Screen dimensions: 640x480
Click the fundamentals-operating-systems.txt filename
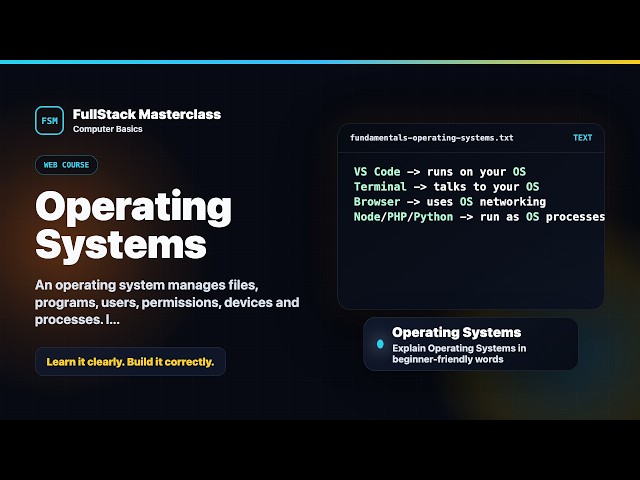click(432, 138)
